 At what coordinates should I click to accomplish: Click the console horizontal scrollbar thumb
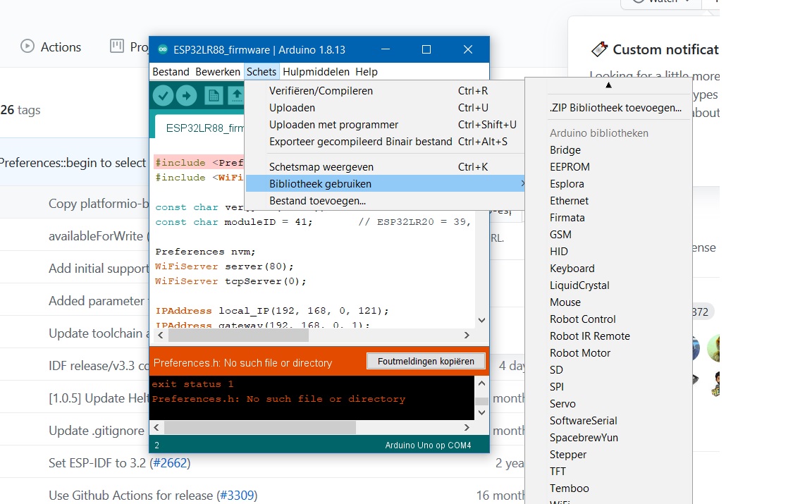coord(260,427)
